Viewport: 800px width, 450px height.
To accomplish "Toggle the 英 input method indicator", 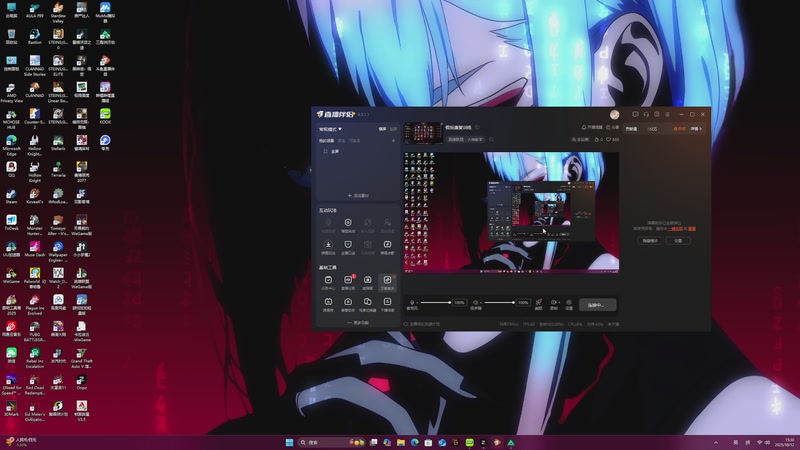I will [x=735, y=442].
